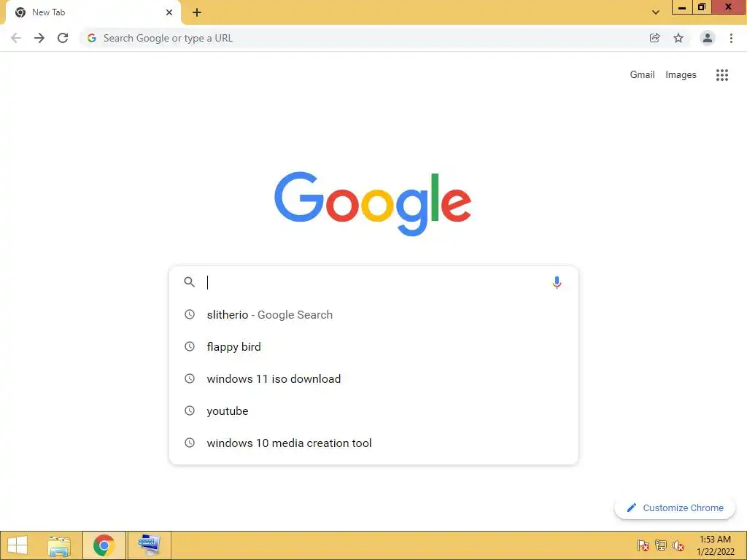
Task: Go forward with the forward arrow
Action: (x=39, y=38)
